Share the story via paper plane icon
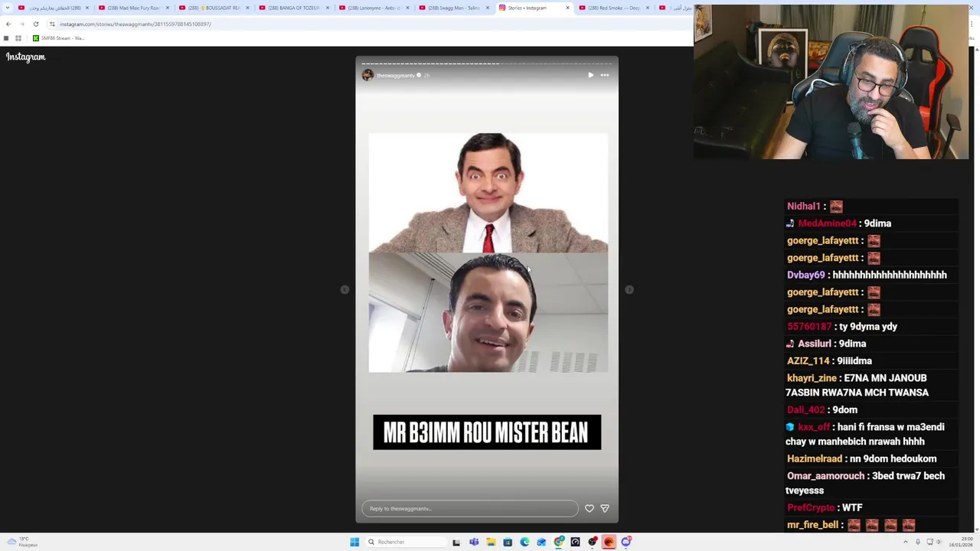The width and height of the screenshot is (980, 551). [605, 508]
